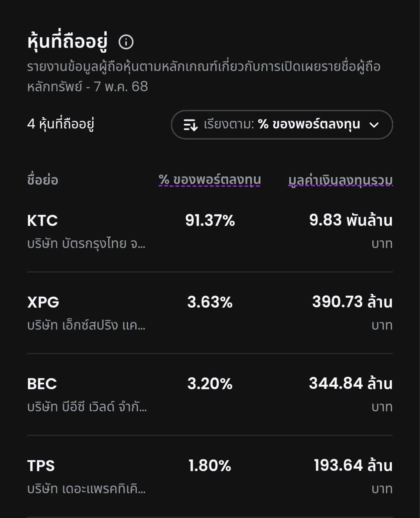420x518 pixels.
Task: Click the มูลค่าเงินลงทุนรวม column header
Action: [341, 180]
